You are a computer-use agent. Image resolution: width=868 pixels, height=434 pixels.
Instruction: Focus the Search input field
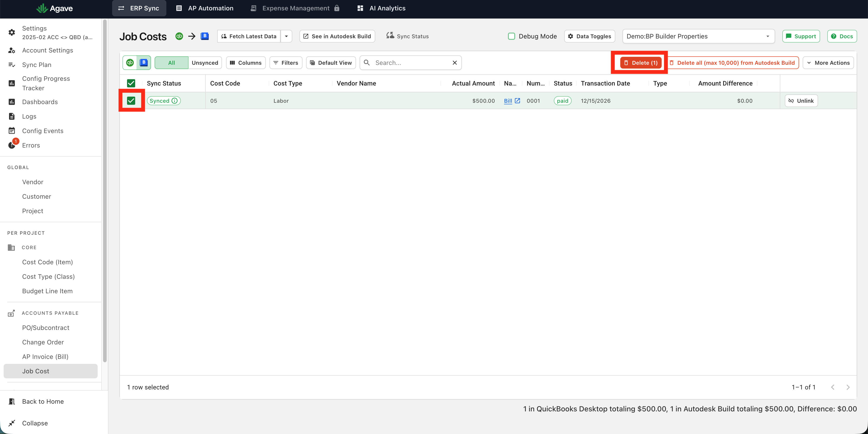pos(411,63)
